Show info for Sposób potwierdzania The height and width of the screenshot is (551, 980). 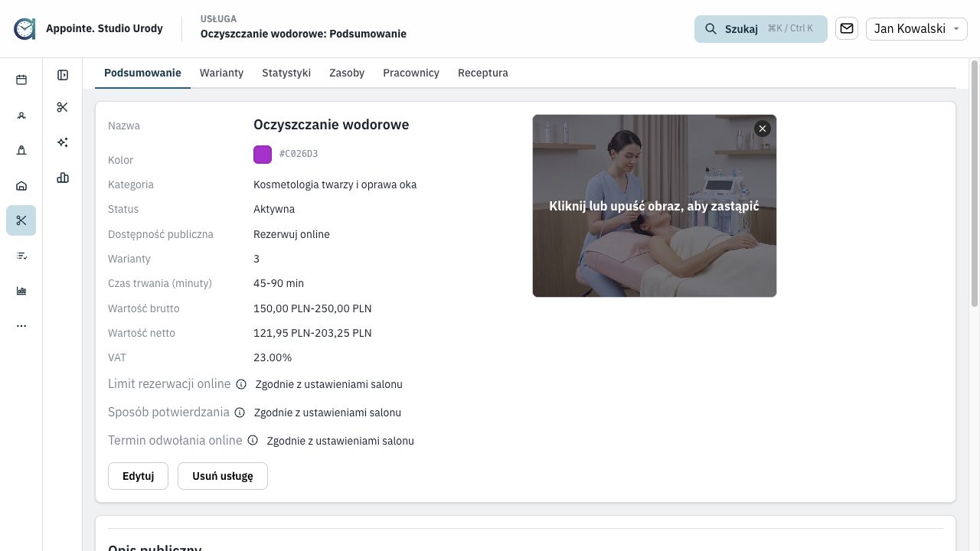(x=240, y=412)
